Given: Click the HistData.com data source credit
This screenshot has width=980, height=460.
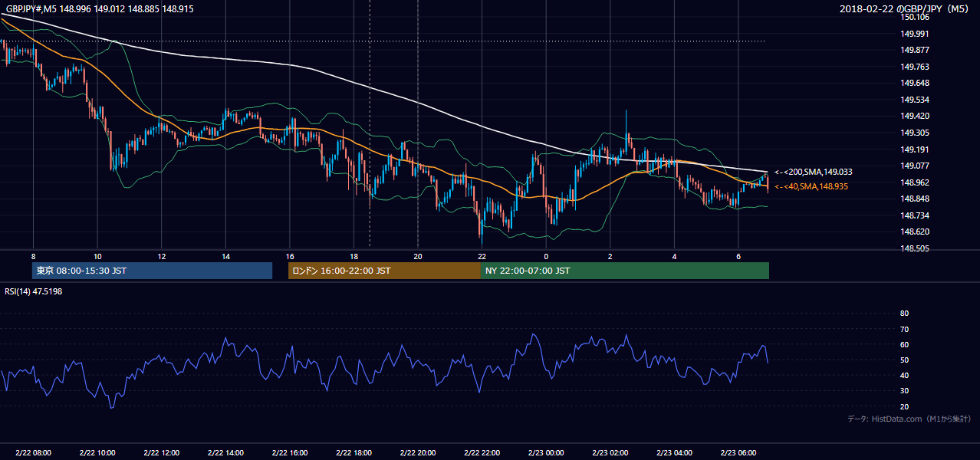Looking at the screenshot, I should click(x=909, y=419).
